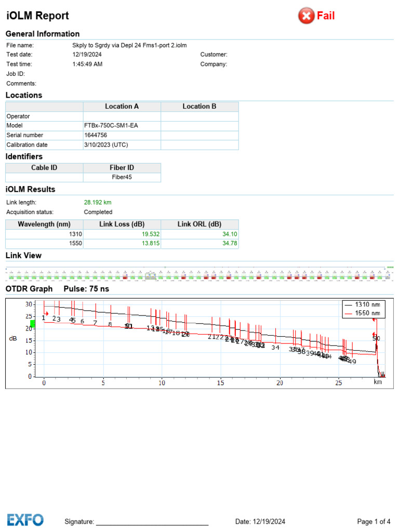The height and width of the screenshot is (532, 399).
Task: Click the Location B column header
Action: [199, 107]
